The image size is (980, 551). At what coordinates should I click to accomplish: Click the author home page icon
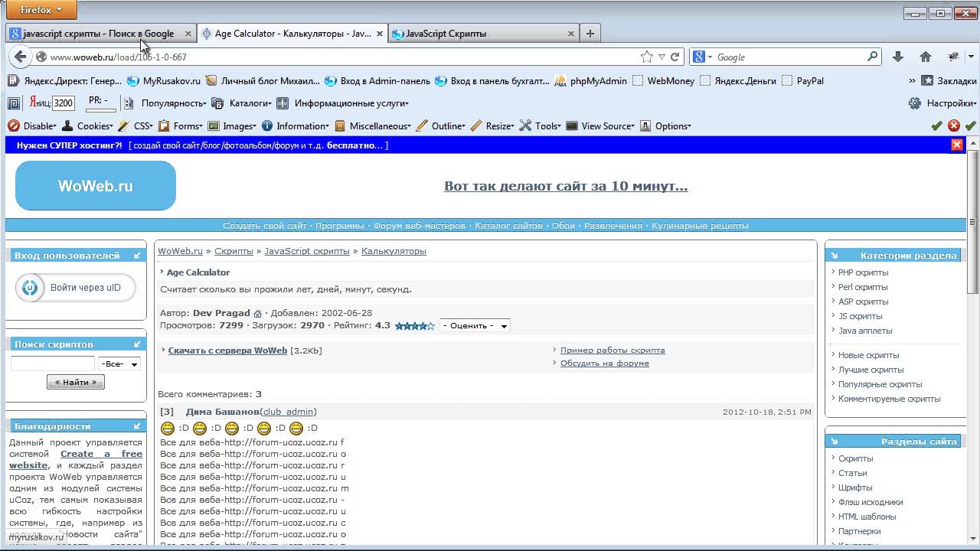[x=258, y=313]
